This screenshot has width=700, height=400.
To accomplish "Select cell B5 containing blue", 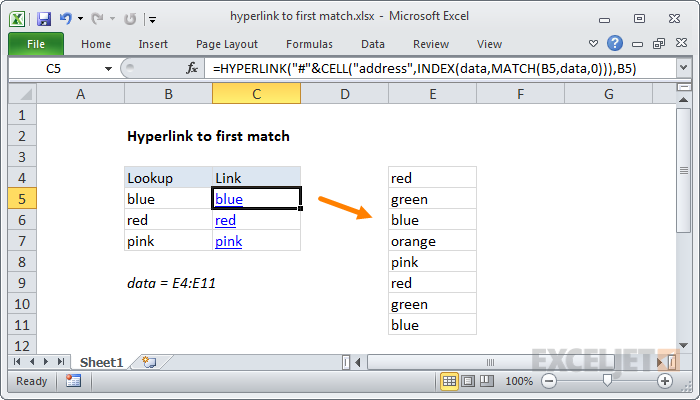I will (168, 199).
